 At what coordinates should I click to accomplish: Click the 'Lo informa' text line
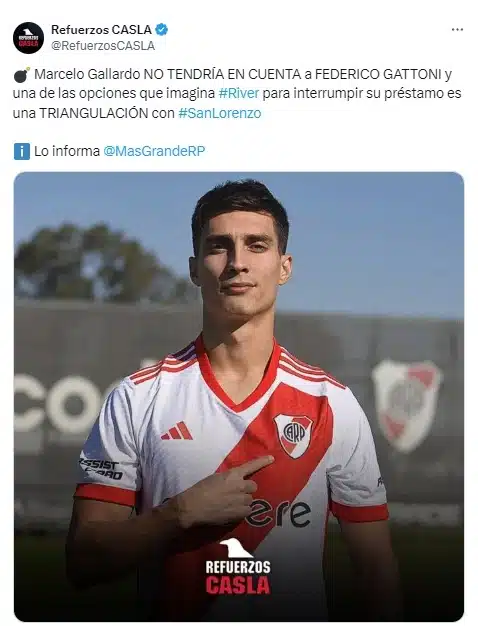[x=109, y=151]
